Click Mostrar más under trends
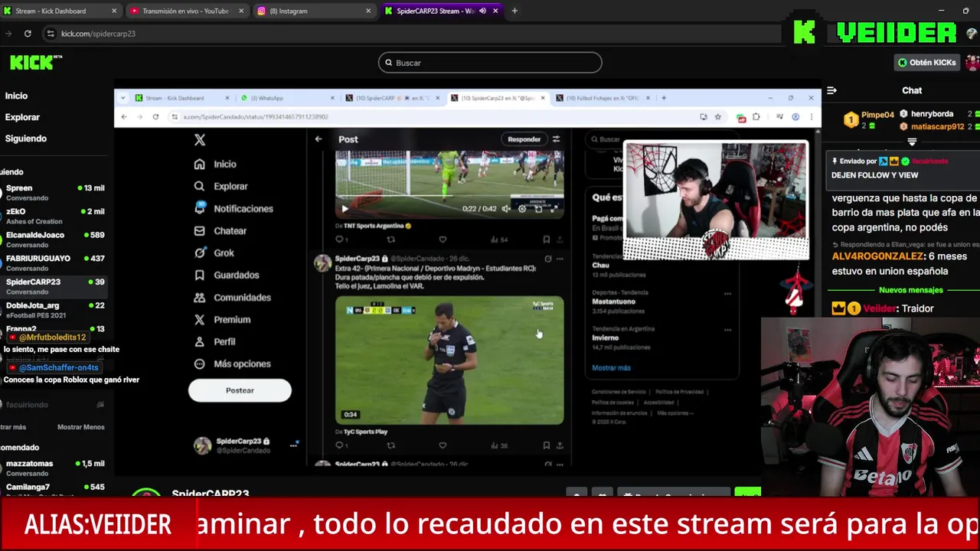This screenshot has height=551, width=980. coord(611,368)
